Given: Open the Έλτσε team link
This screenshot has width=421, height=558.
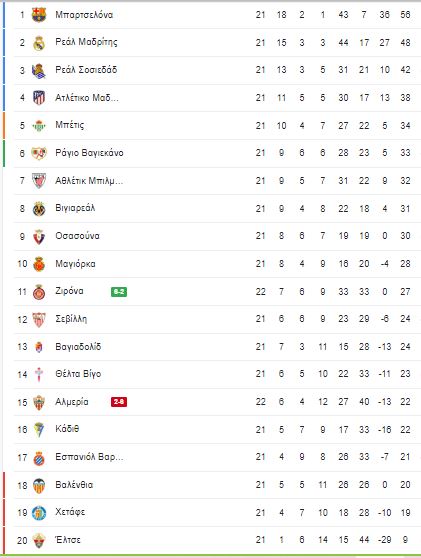Looking at the screenshot, I should point(68,540).
